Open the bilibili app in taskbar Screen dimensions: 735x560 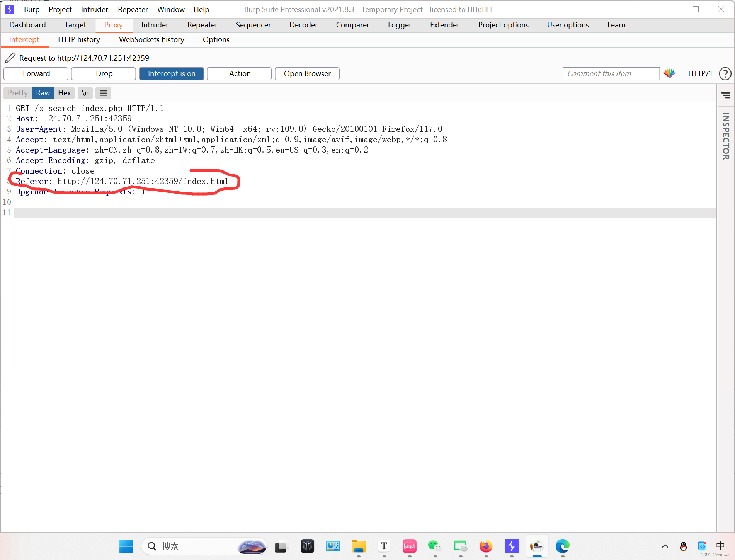tap(409, 546)
